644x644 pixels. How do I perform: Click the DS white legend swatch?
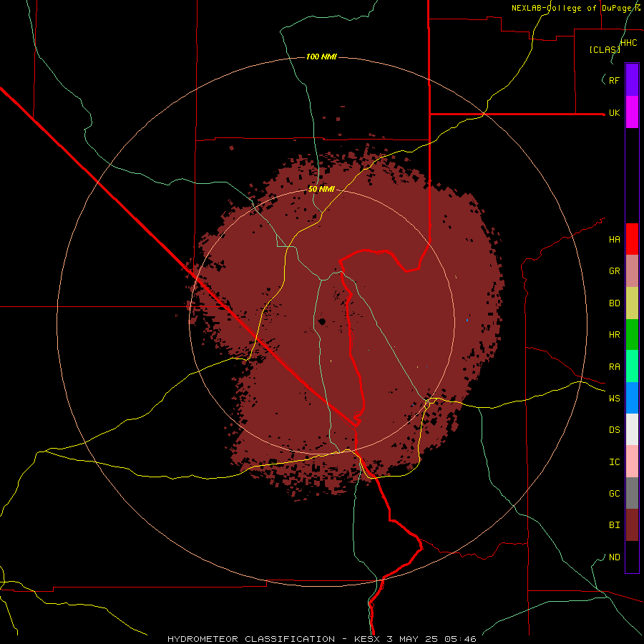[632, 429]
